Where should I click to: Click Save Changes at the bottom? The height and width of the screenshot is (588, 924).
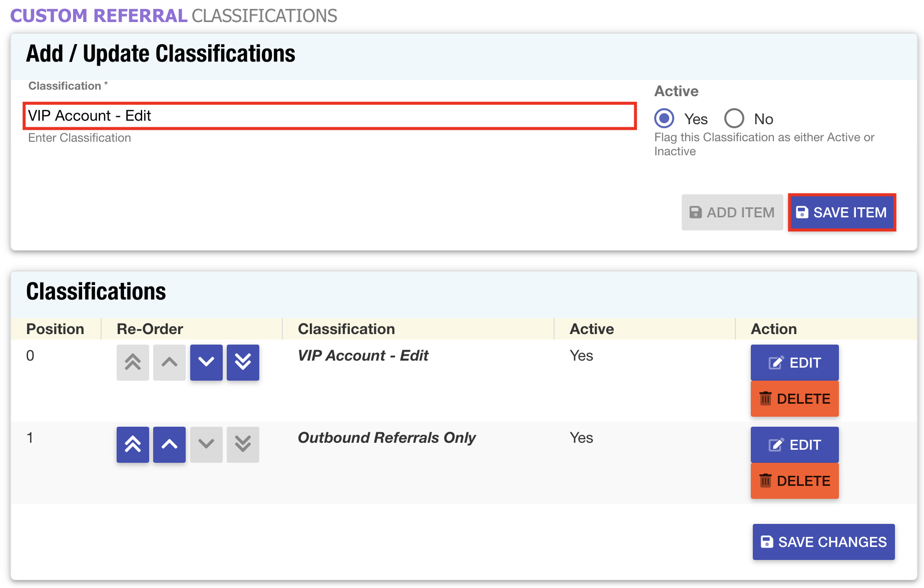point(823,541)
